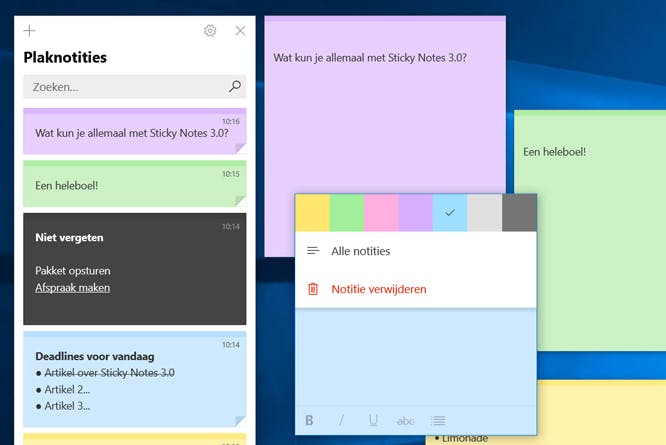The width and height of the screenshot is (666, 445).
Task: Open purple note card about Sticky Notes 3.0
Action: click(135, 131)
